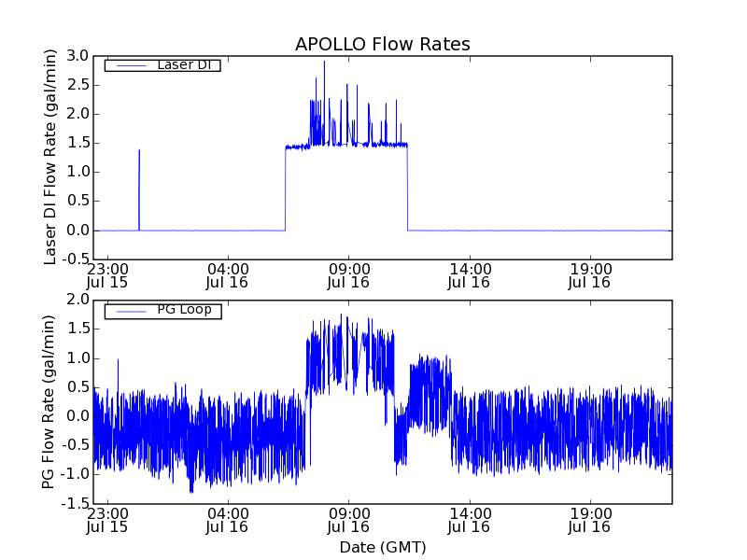Click "19:00 Jul 16" under the PG Loop plot
Screen dimensions: 747x560
click(x=590, y=521)
